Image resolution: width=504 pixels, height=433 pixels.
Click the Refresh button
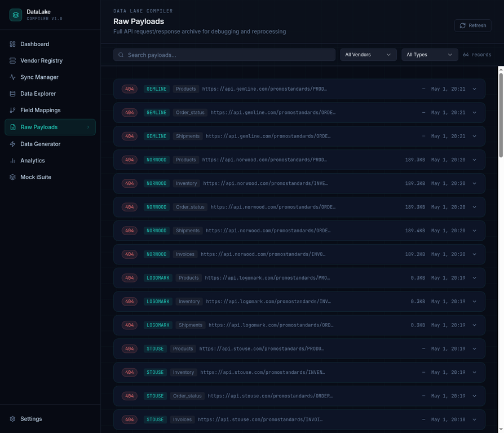[x=472, y=25]
